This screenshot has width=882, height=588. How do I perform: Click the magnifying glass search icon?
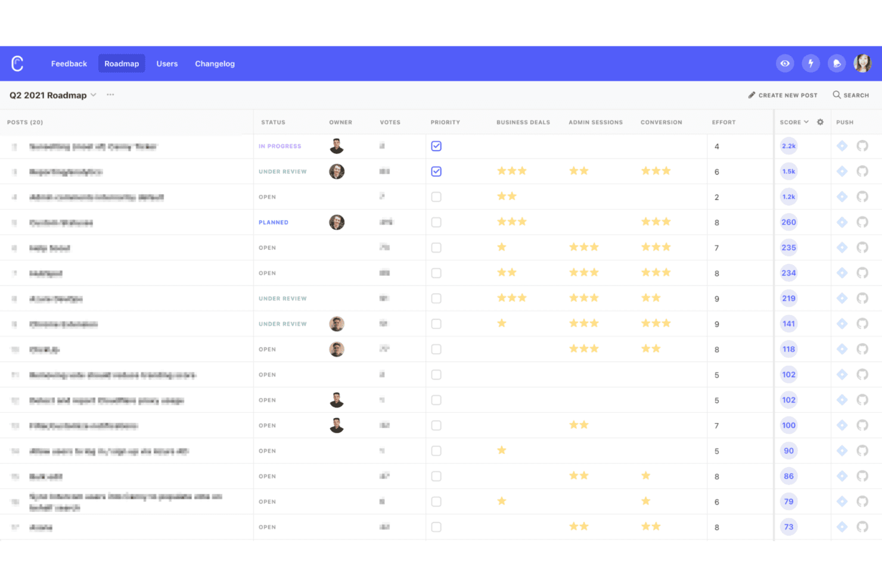(x=837, y=95)
